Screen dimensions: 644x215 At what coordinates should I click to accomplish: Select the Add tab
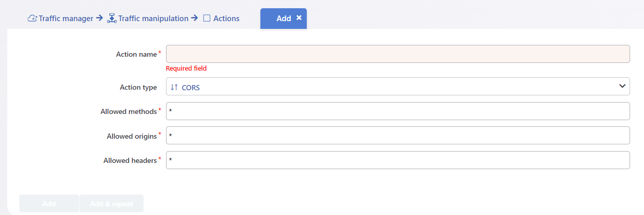click(x=284, y=18)
